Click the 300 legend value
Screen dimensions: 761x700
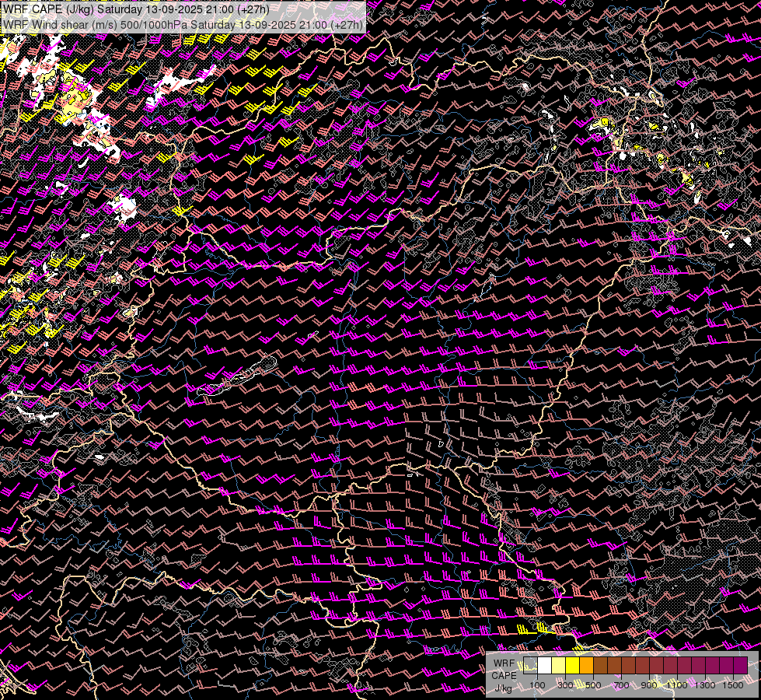click(565, 685)
